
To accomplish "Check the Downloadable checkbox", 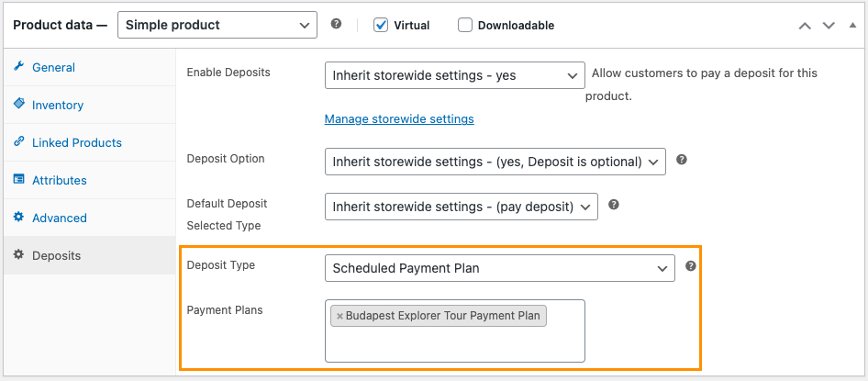I will point(465,25).
